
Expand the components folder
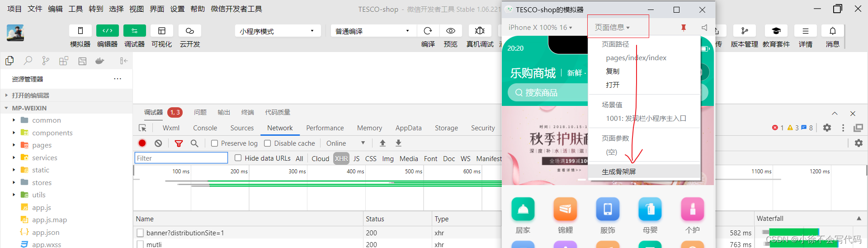pyautogui.click(x=14, y=133)
